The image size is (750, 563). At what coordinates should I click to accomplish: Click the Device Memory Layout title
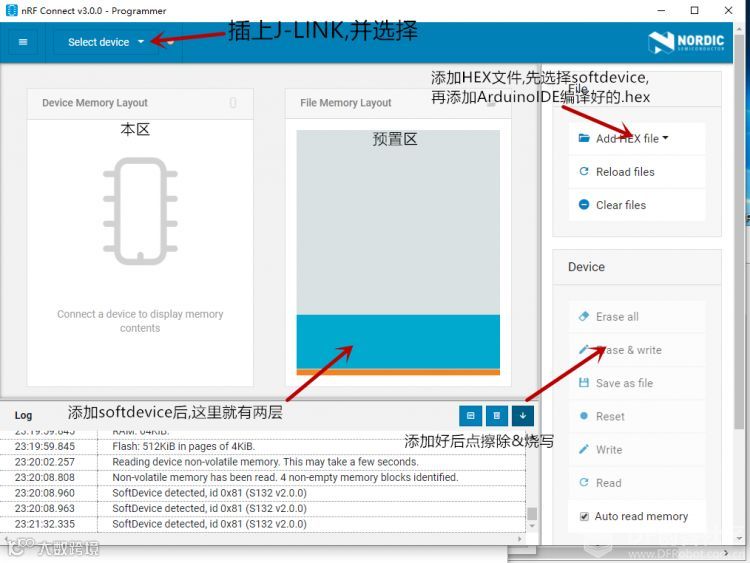pyautogui.click(x=95, y=103)
